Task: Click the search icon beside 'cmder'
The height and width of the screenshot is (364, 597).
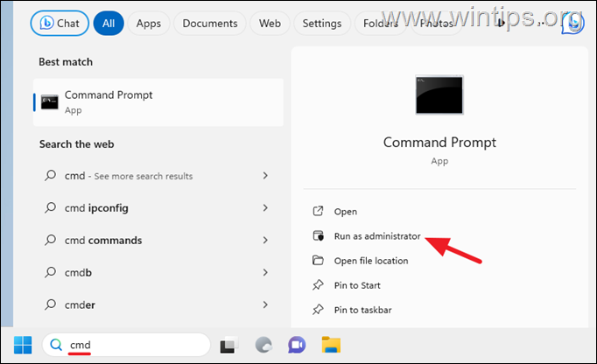Action: [50, 304]
